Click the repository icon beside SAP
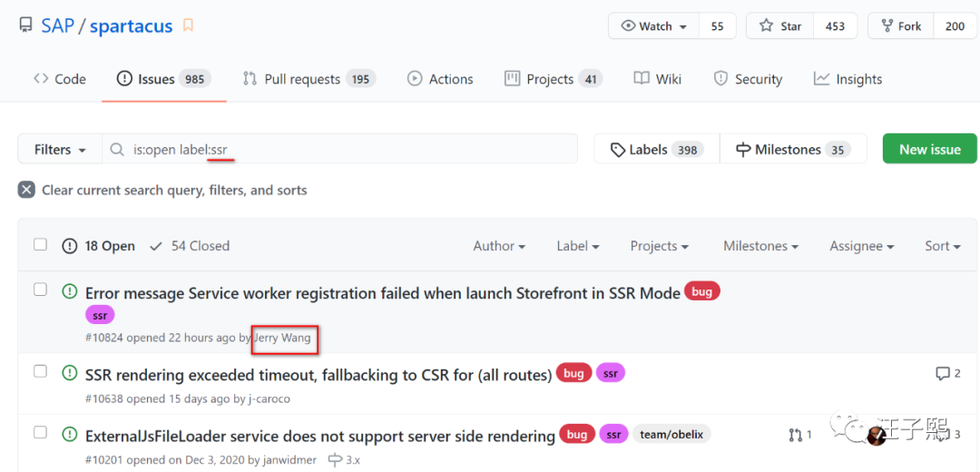Image resolution: width=980 pixels, height=472 pixels. click(26, 26)
